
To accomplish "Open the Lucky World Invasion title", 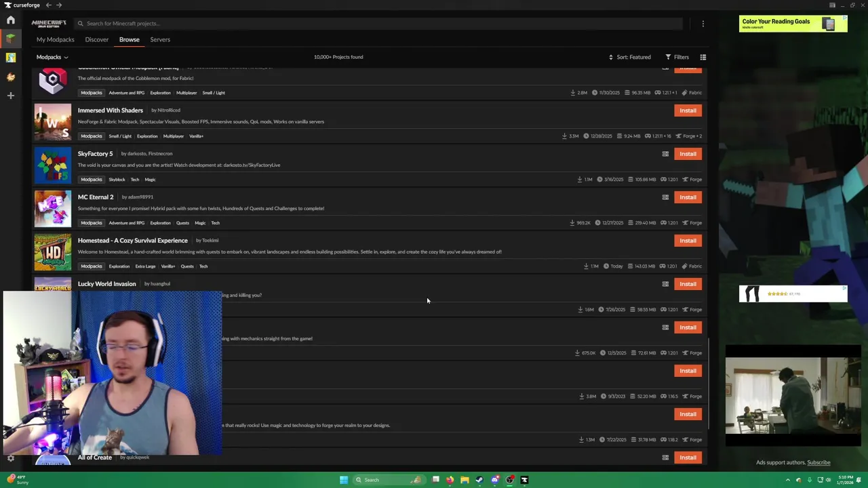I will 107,283.
